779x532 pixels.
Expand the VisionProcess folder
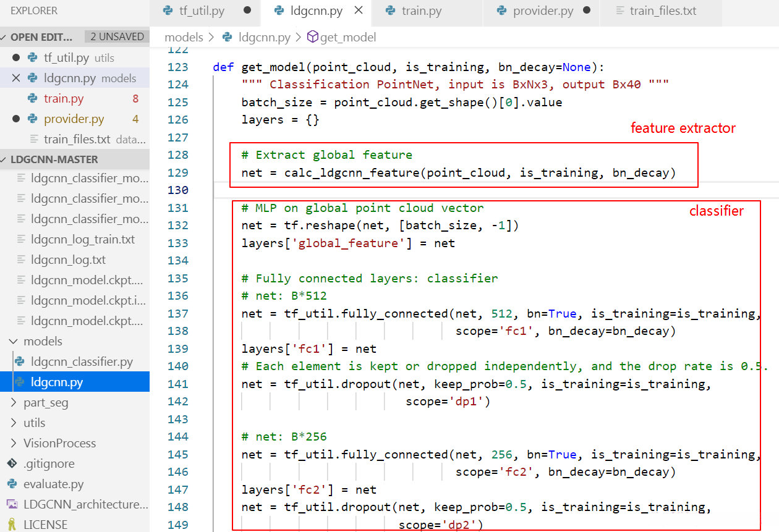(x=75, y=443)
